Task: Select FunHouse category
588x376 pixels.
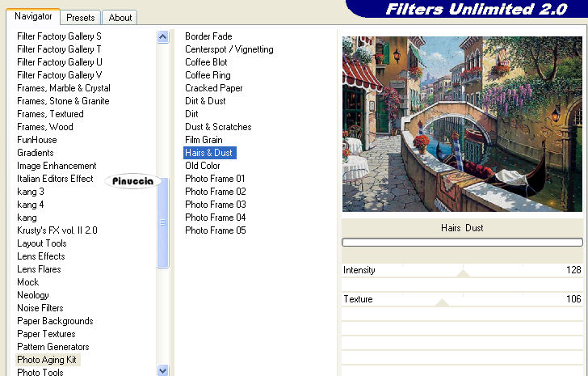Action: [x=37, y=140]
